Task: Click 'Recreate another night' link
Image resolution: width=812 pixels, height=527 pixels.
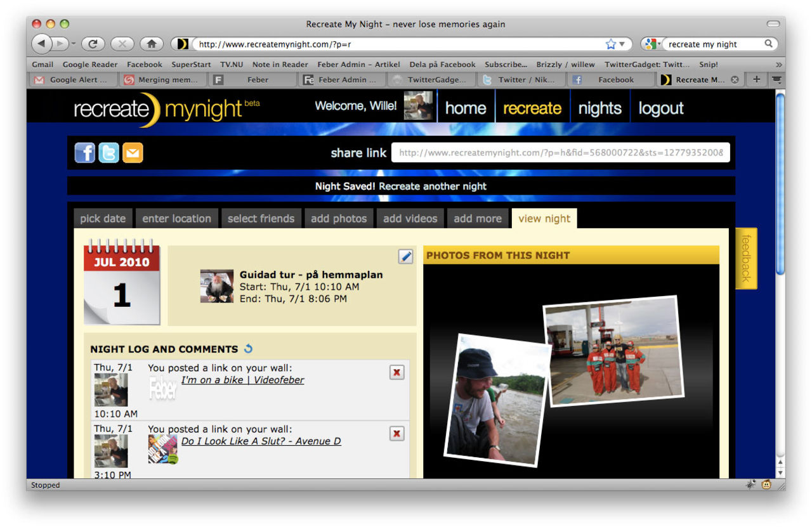Action: pyautogui.click(x=433, y=186)
